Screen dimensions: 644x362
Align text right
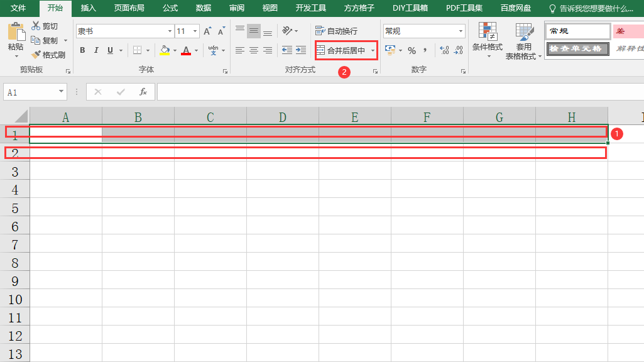click(x=268, y=50)
